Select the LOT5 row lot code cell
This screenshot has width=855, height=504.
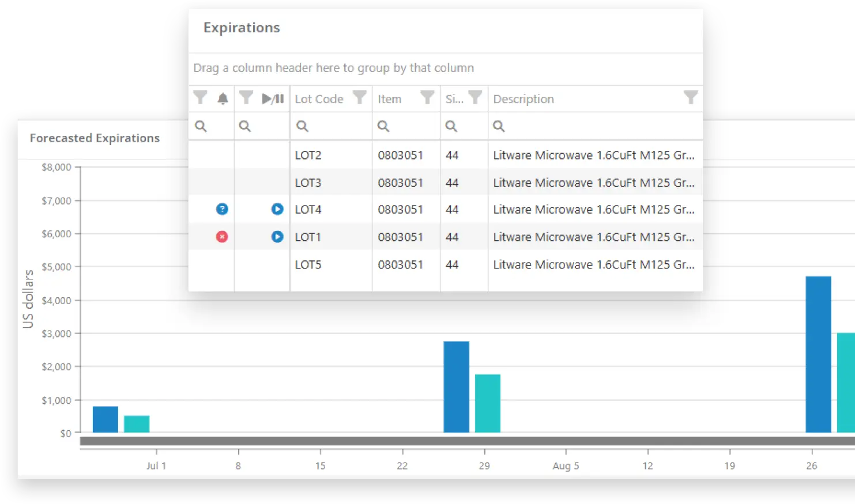coord(308,265)
